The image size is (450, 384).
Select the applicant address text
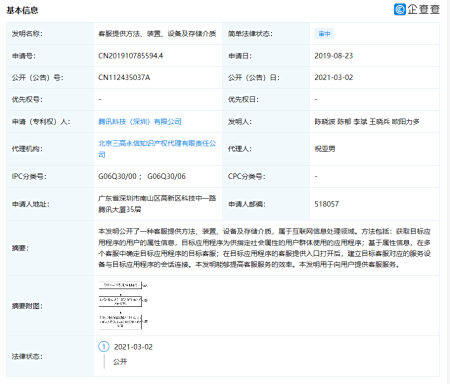tap(157, 204)
